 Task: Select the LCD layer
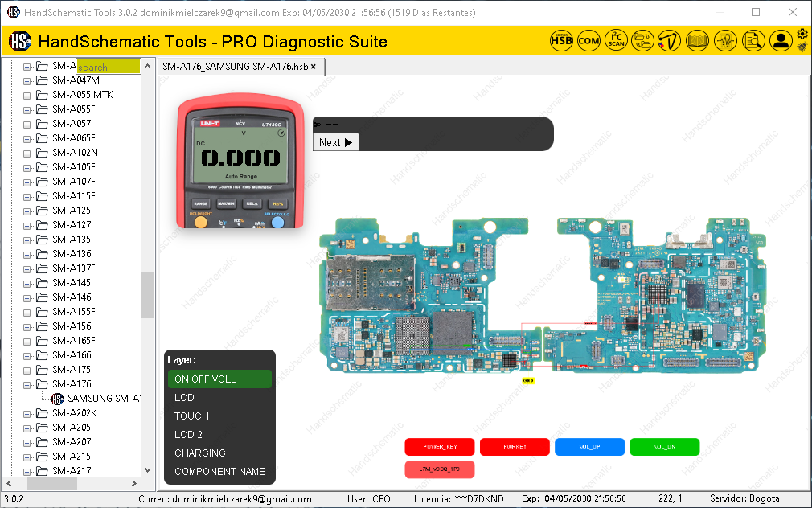219,398
